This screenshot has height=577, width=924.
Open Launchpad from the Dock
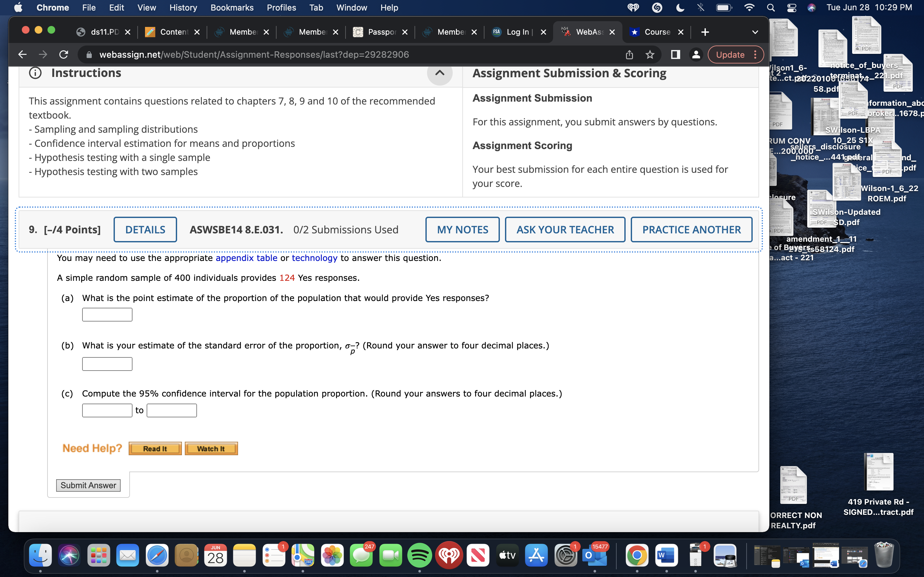click(x=98, y=555)
